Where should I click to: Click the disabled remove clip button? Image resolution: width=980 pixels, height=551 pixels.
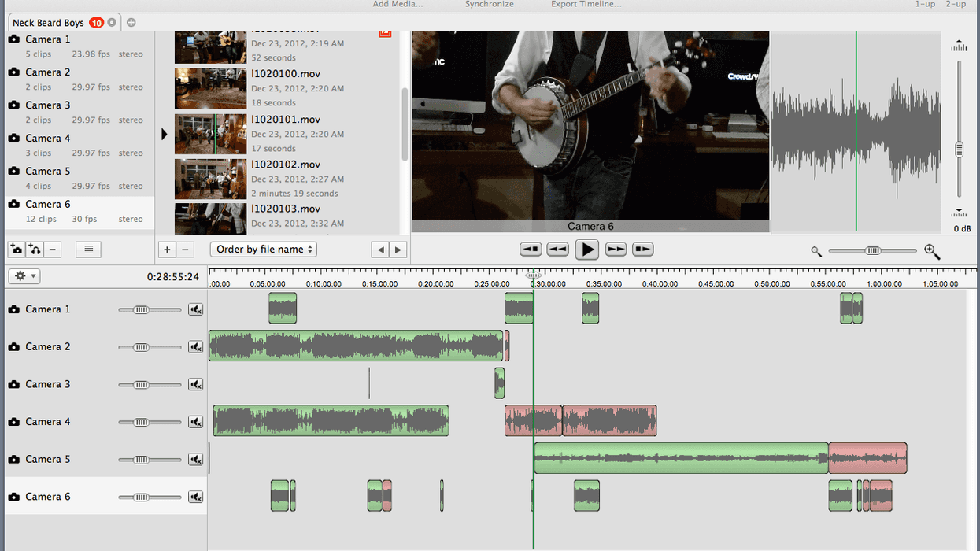pyautogui.click(x=185, y=250)
